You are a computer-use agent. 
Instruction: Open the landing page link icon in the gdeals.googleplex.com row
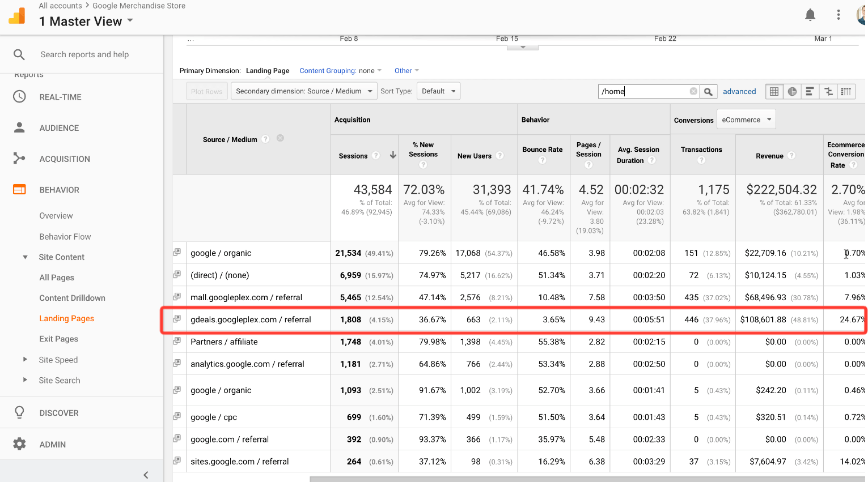pos(177,319)
